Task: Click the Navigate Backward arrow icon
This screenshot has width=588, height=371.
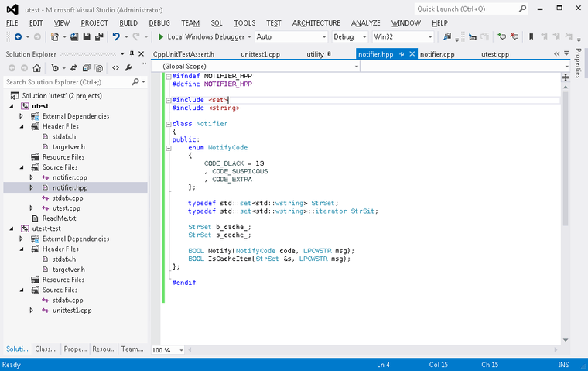Action: (17, 36)
